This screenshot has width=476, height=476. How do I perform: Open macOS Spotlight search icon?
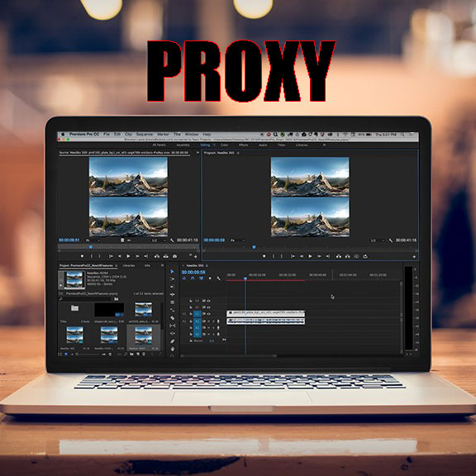pos(402,134)
